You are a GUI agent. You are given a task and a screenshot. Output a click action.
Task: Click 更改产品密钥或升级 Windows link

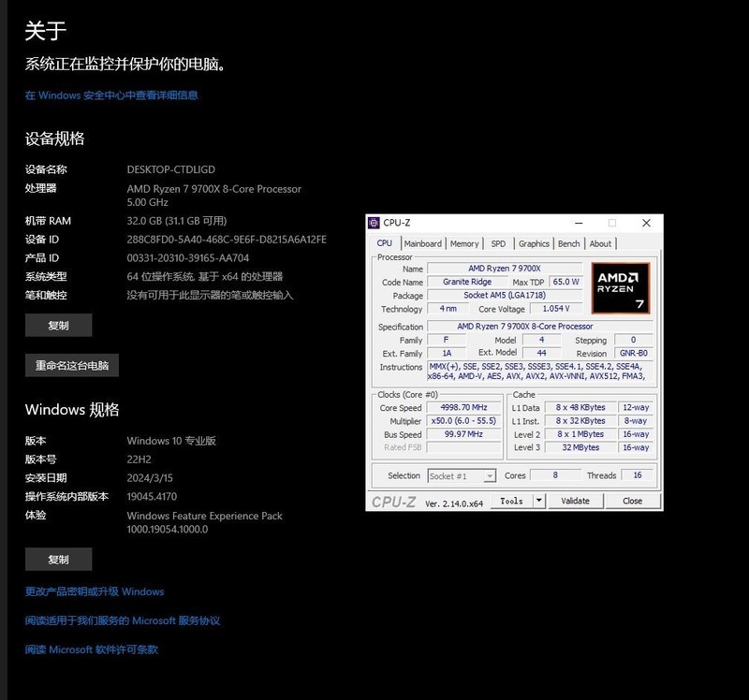click(95, 591)
